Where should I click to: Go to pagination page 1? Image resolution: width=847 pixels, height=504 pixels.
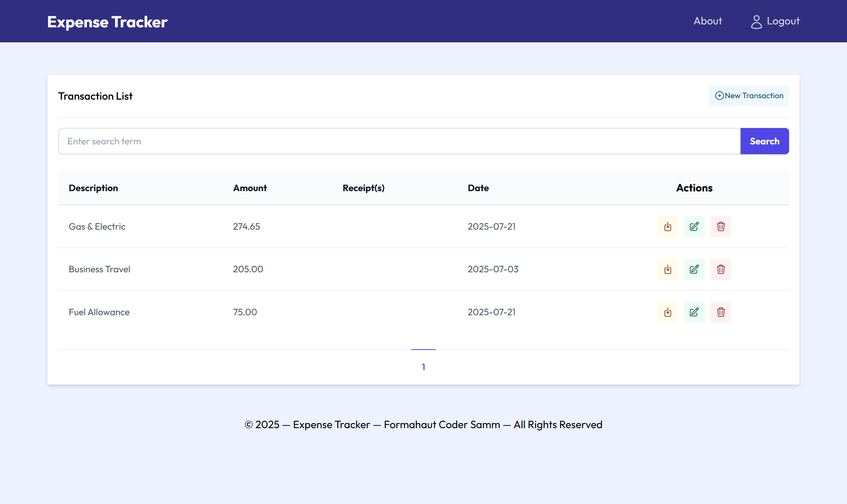pyautogui.click(x=423, y=367)
